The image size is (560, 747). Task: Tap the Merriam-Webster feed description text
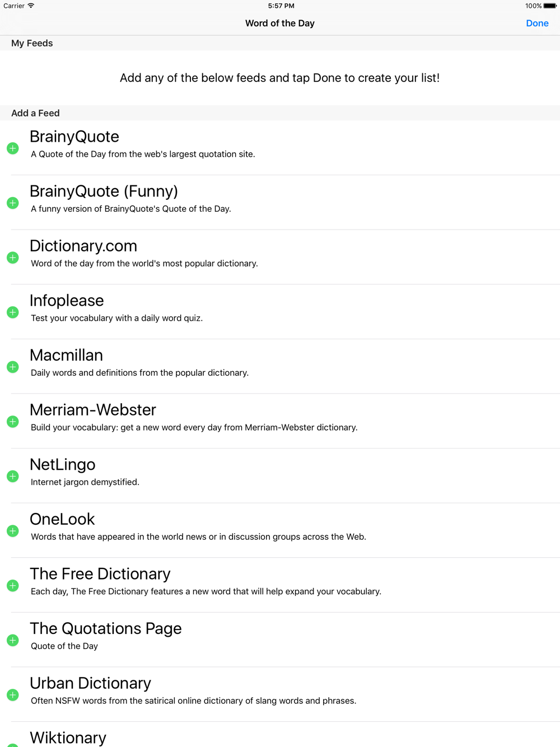pos(194,427)
